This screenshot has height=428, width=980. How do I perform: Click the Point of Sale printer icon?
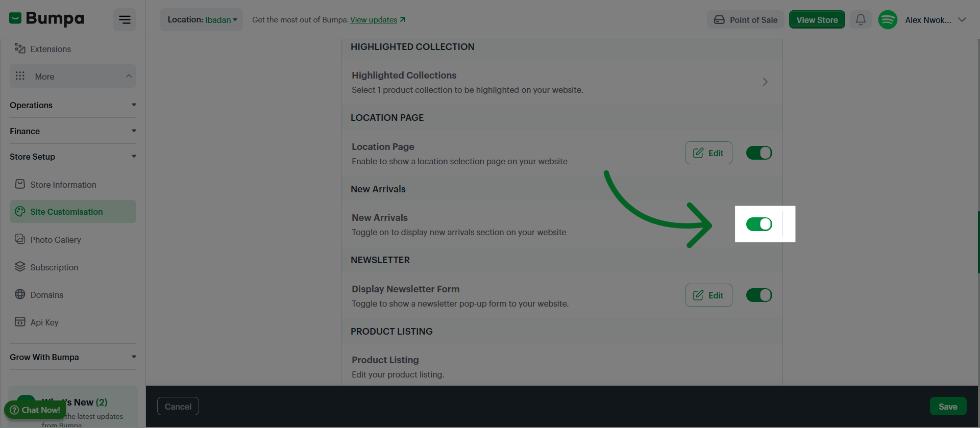pyautogui.click(x=719, y=20)
